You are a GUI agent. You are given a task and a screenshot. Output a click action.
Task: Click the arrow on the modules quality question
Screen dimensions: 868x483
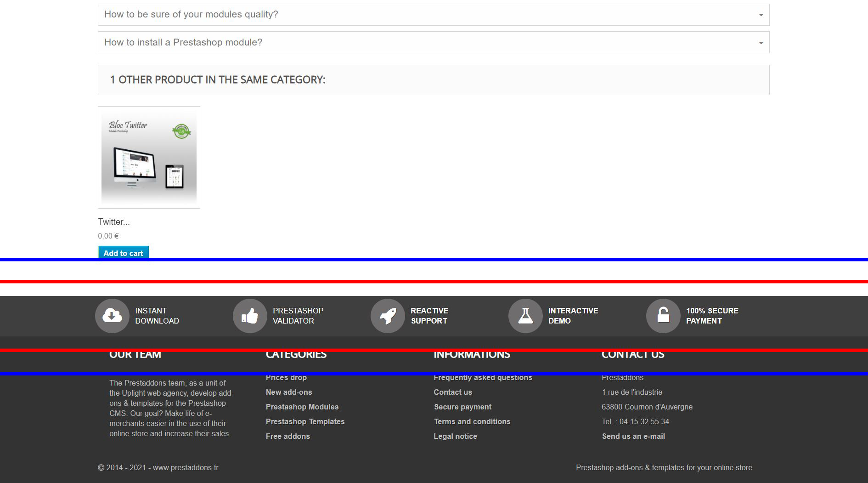(x=761, y=15)
